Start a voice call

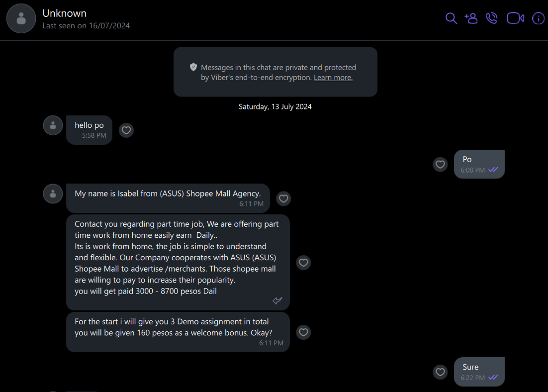pos(492,18)
